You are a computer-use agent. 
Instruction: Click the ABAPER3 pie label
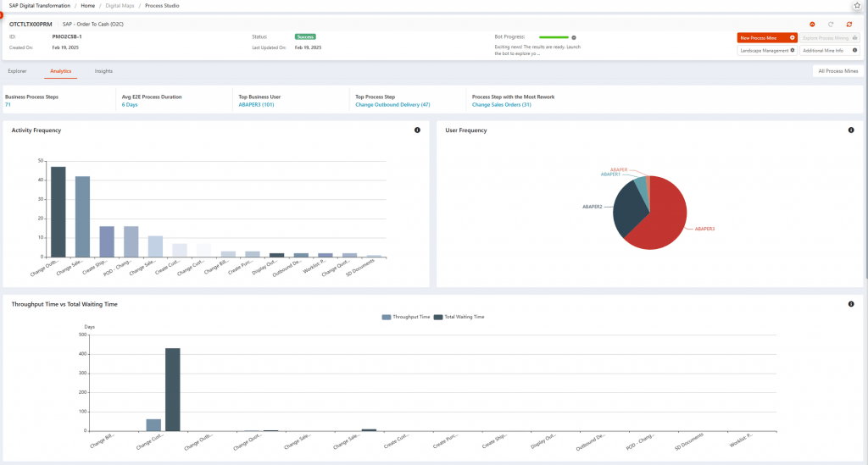click(x=704, y=229)
